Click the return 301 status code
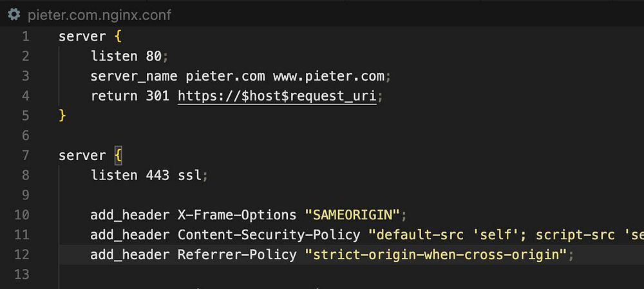 pos(158,96)
